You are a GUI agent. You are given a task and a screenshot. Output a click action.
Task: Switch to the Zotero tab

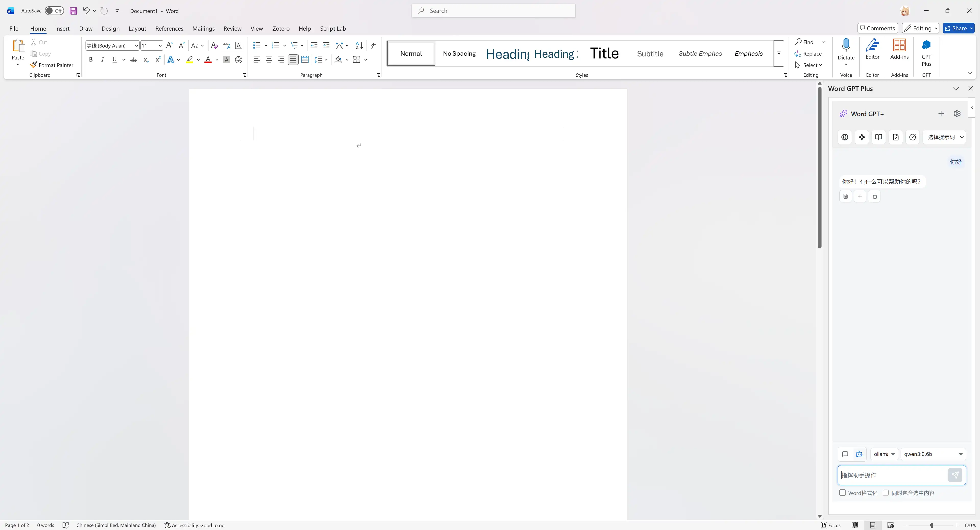[281, 29]
